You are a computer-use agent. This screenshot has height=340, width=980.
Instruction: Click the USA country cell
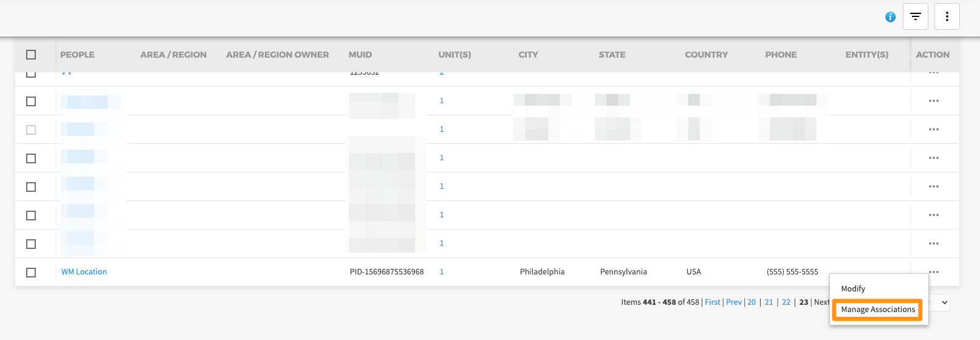pos(694,272)
